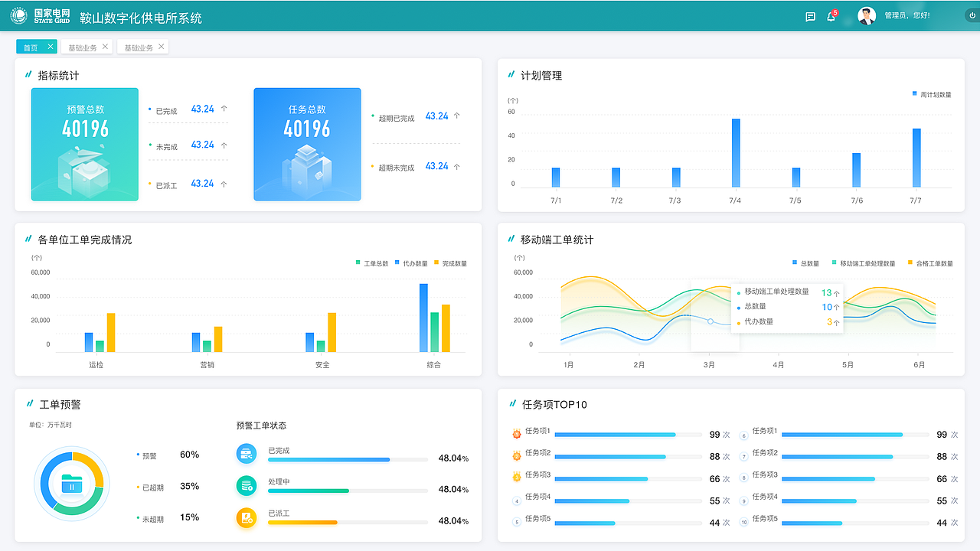Click the yellow 运检 bar
The width and height of the screenshot is (980, 551).
[x=111, y=332]
